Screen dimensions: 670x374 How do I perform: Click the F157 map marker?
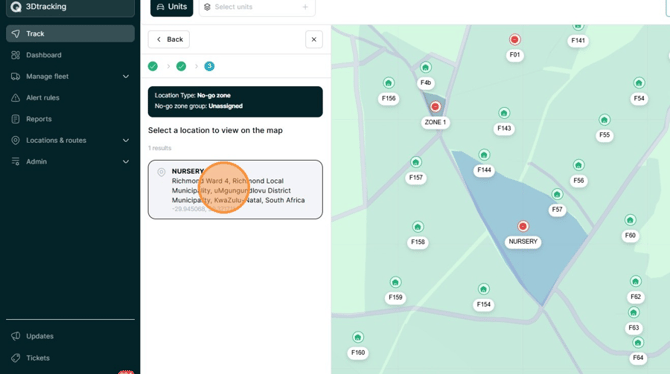click(416, 162)
